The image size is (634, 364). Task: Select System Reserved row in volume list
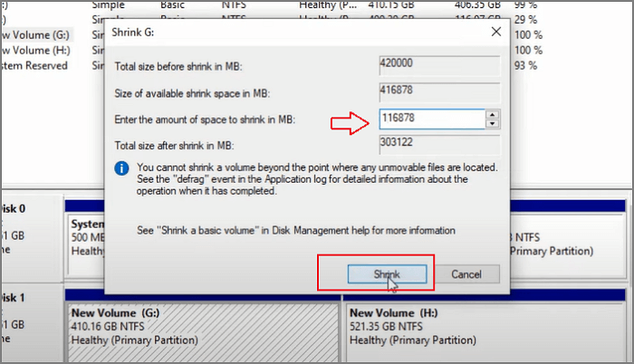point(35,65)
